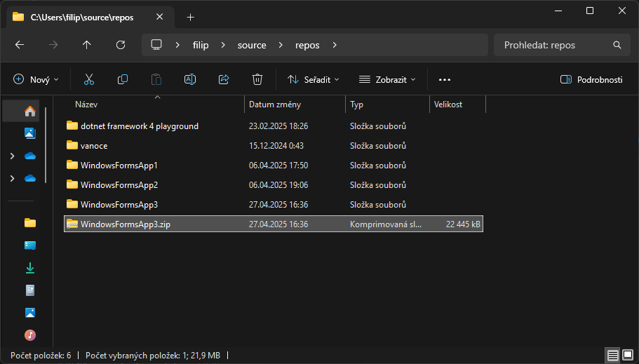
Task: Expand the Seřadit sort dropdown
Action: pos(314,79)
